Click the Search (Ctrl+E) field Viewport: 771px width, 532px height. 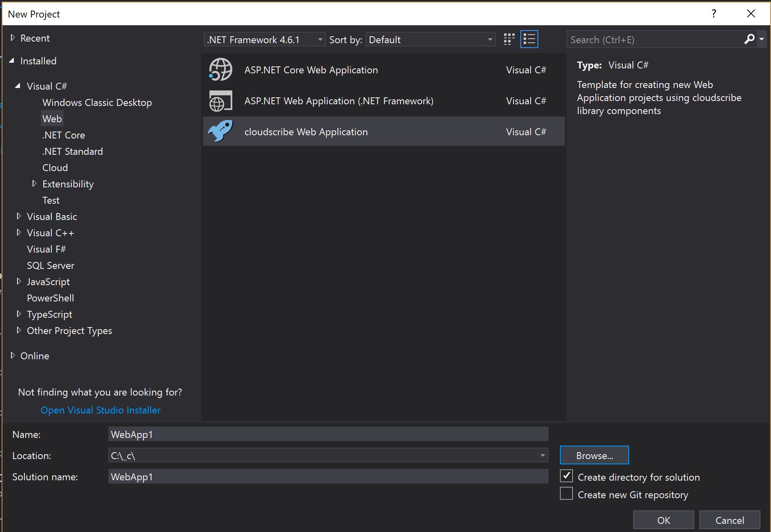(x=655, y=40)
